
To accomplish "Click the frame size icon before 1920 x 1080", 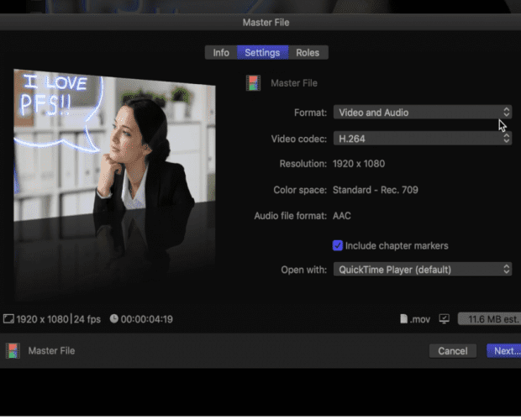I will [x=8, y=319].
